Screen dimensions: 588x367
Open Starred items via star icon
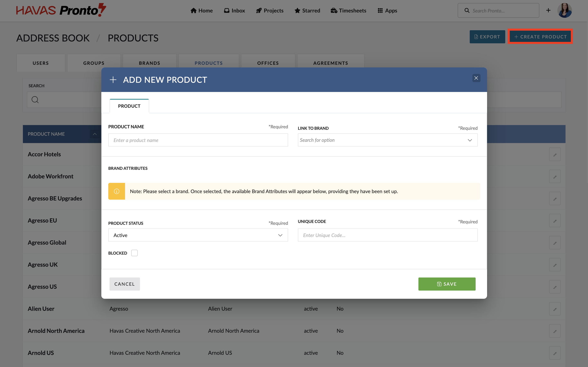coord(297,10)
